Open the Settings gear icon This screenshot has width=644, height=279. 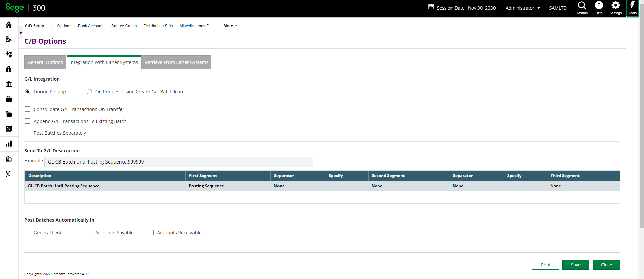coord(615,8)
